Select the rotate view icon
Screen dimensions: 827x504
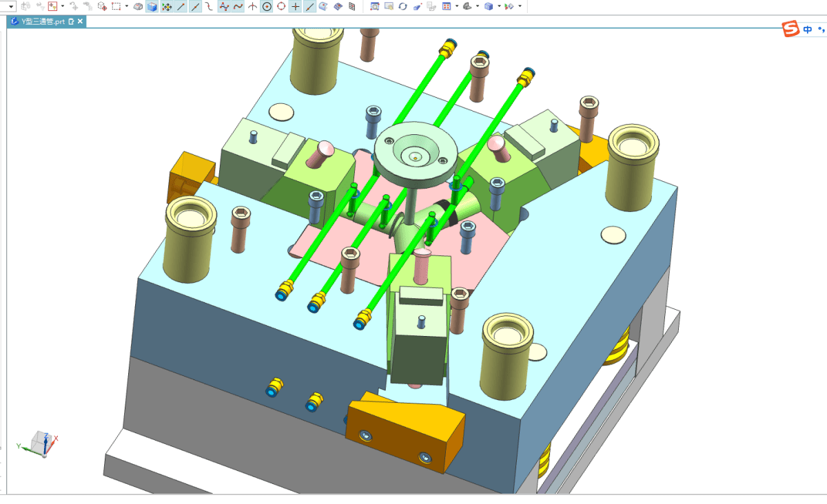[402, 6]
